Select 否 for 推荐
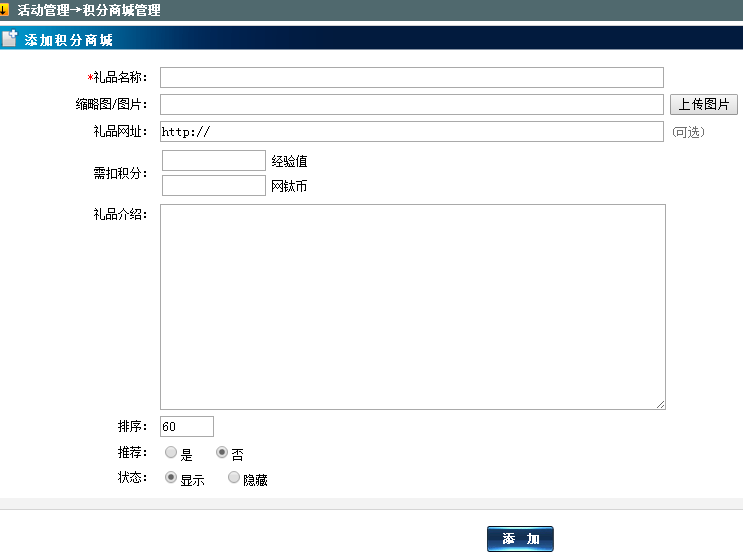This screenshot has height=559, width=743. pos(221,452)
